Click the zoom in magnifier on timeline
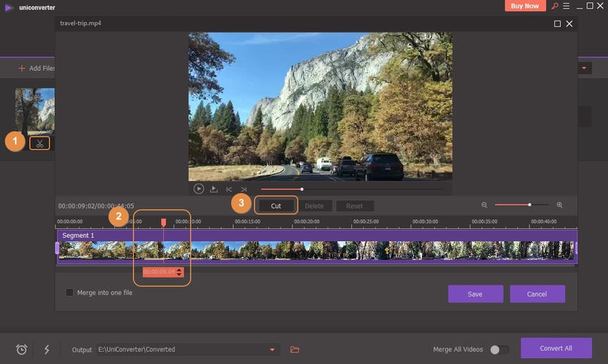Screen dimensions: 608x364 point(559,205)
